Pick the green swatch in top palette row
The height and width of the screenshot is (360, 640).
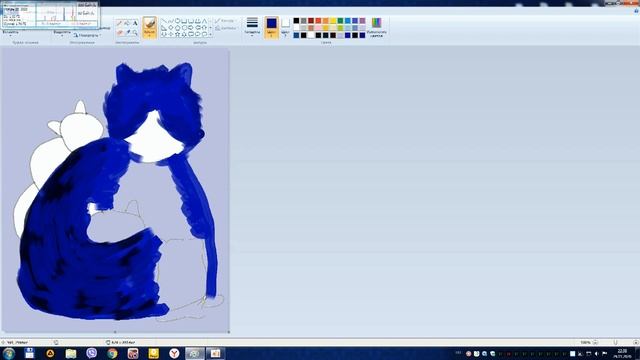click(x=340, y=20)
